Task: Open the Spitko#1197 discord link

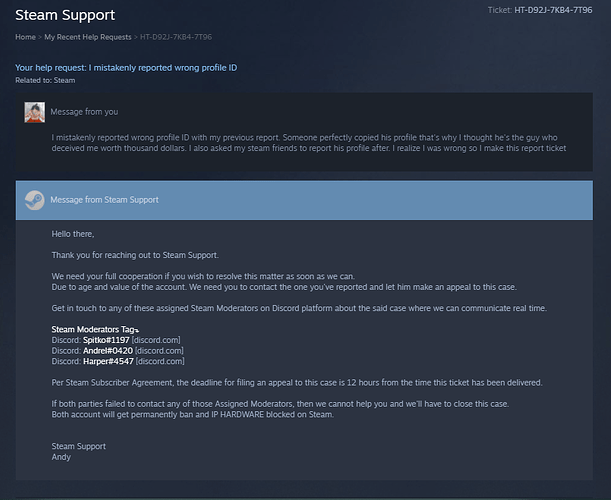Action: (x=106, y=340)
